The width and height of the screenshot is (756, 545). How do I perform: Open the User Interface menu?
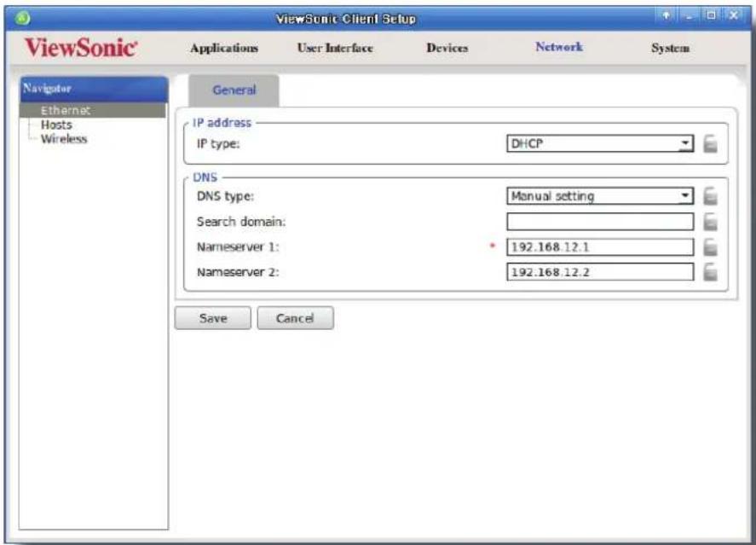(335, 49)
